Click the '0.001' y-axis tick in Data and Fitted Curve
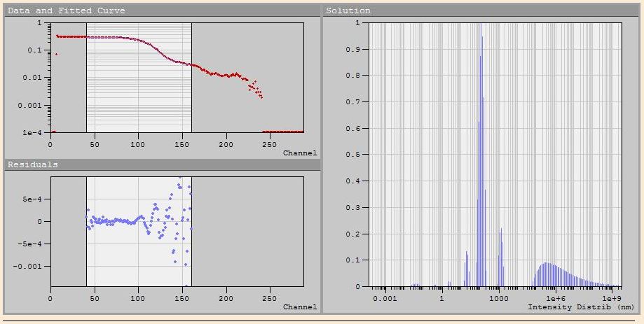The height and width of the screenshot is (324, 644). [x=29, y=105]
